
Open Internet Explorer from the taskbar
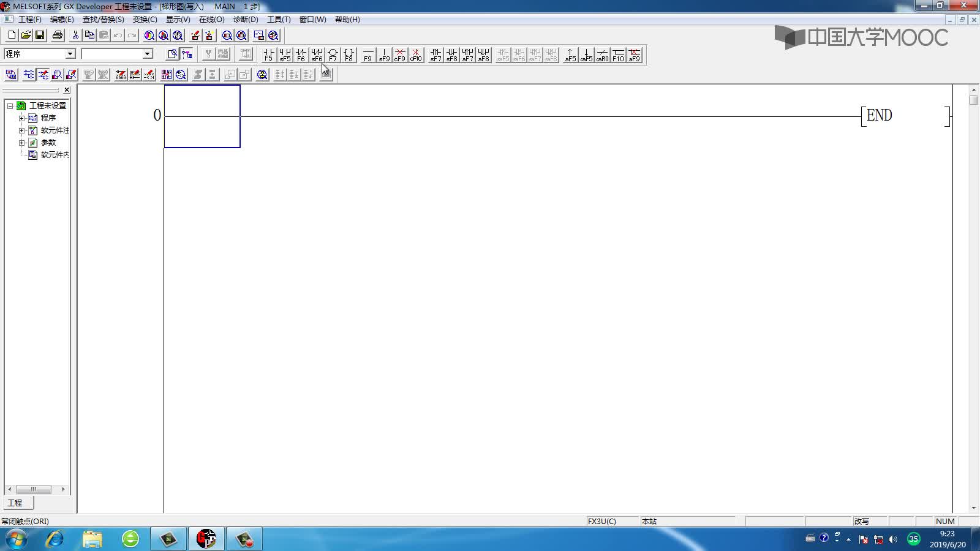pyautogui.click(x=55, y=539)
